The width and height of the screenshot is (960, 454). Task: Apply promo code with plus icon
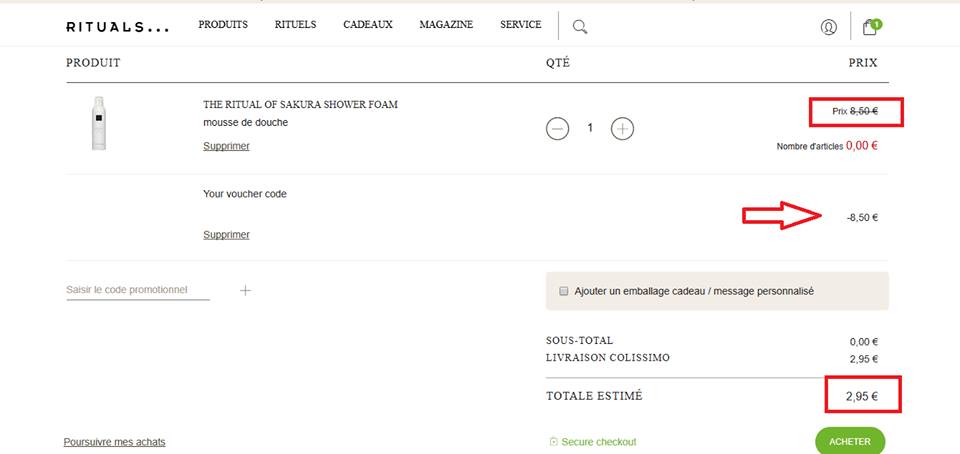(x=246, y=290)
